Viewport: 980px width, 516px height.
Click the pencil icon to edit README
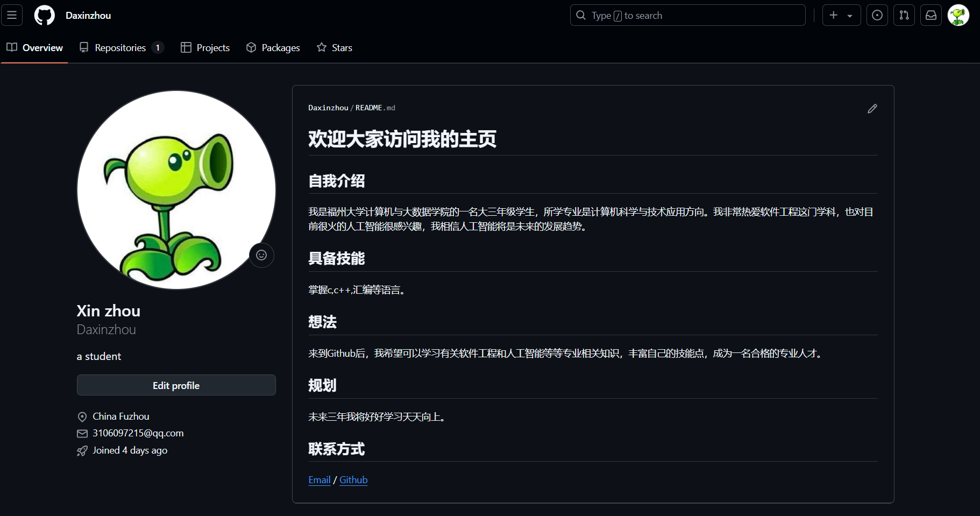click(x=872, y=109)
